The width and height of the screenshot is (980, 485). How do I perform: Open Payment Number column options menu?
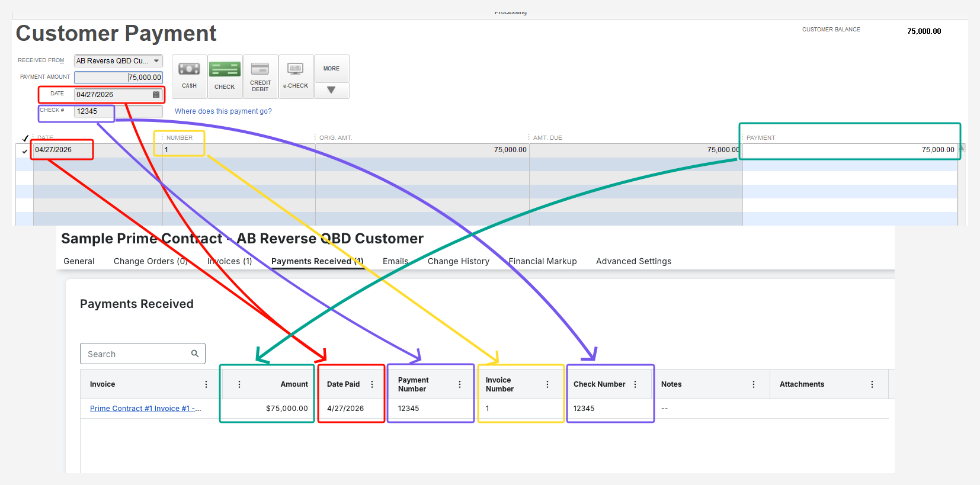[460, 384]
